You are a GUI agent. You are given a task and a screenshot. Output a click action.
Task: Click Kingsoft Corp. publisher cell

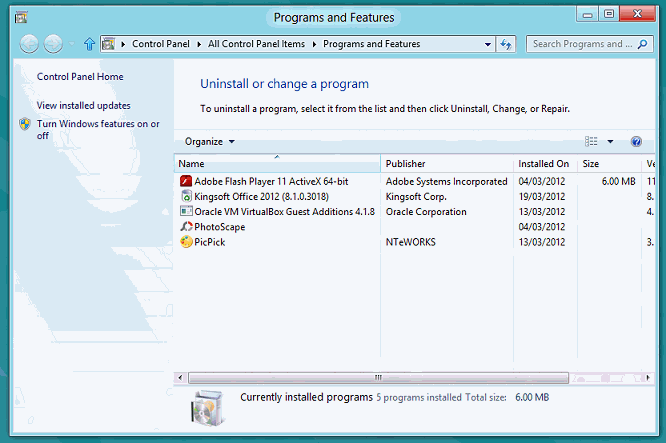(x=416, y=197)
